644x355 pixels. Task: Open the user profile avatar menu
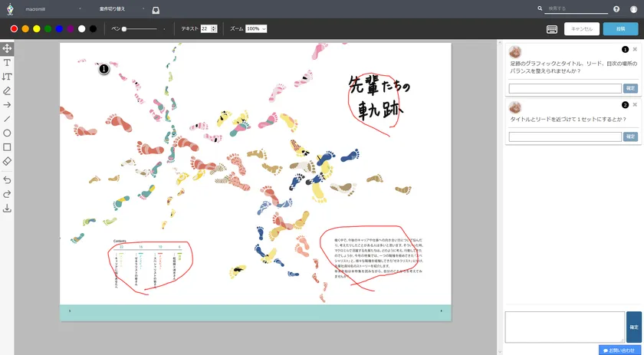pos(634,9)
